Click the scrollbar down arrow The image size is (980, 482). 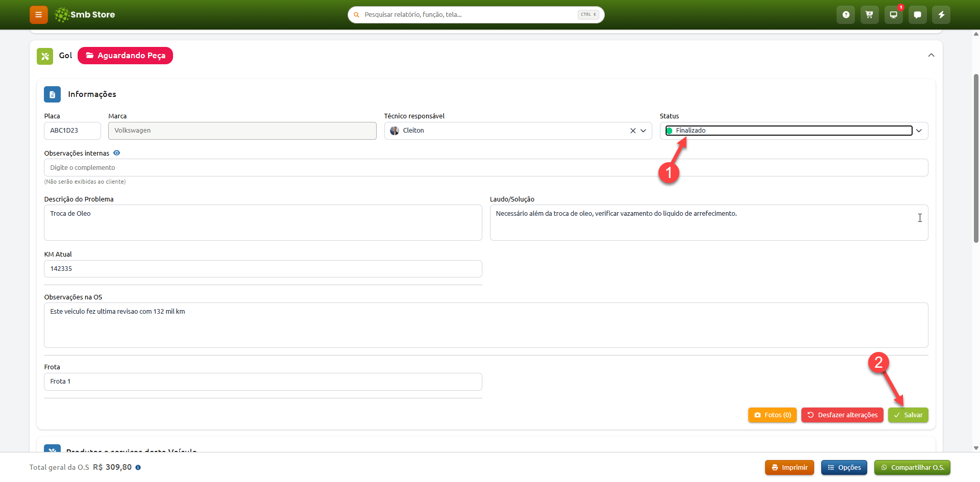pyautogui.click(x=976, y=448)
